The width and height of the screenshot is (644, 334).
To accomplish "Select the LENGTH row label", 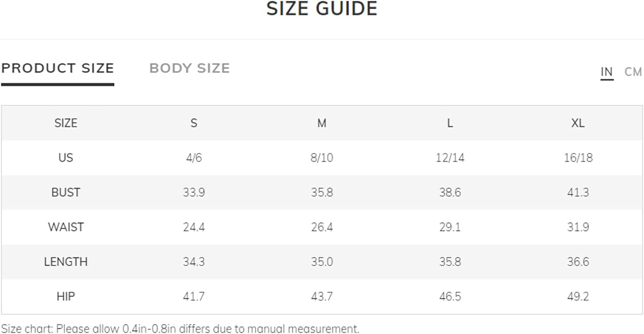I will coord(66,262).
